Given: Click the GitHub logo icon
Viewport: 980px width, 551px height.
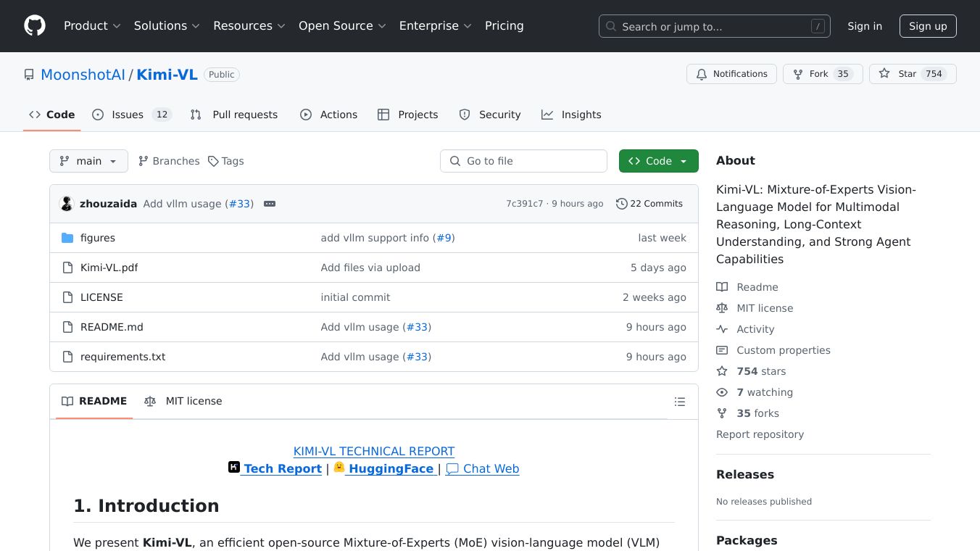Looking at the screenshot, I should (x=35, y=26).
